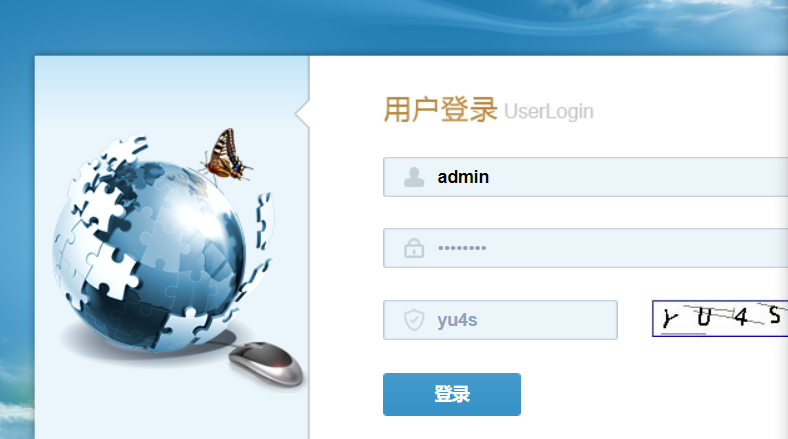This screenshot has width=788, height=439.
Task: Click the triangular notch pointer on panel divider
Action: click(303, 114)
